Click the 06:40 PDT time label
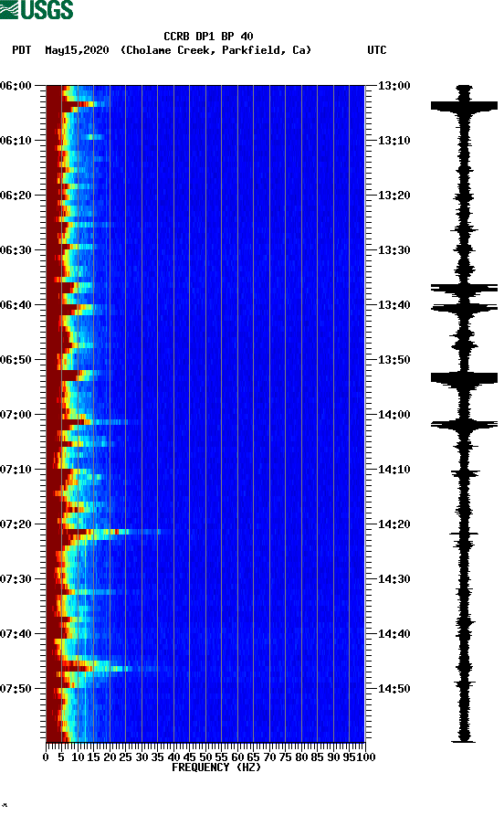The height and width of the screenshot is (815, 504). coord(16,305)
